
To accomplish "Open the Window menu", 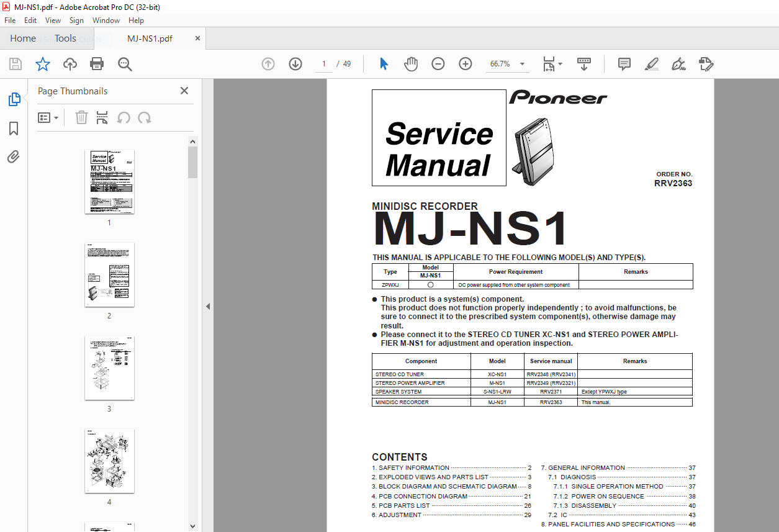I will click(106, 20).
